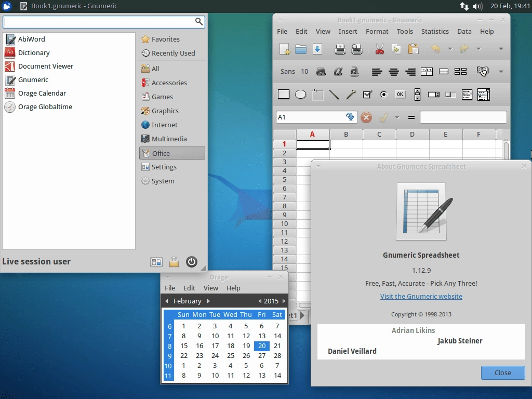Open a file with the folder icon

301,49
